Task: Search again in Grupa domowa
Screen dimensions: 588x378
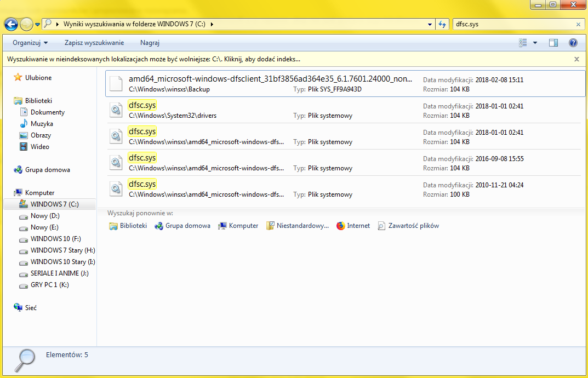Action: click(182, 226)
